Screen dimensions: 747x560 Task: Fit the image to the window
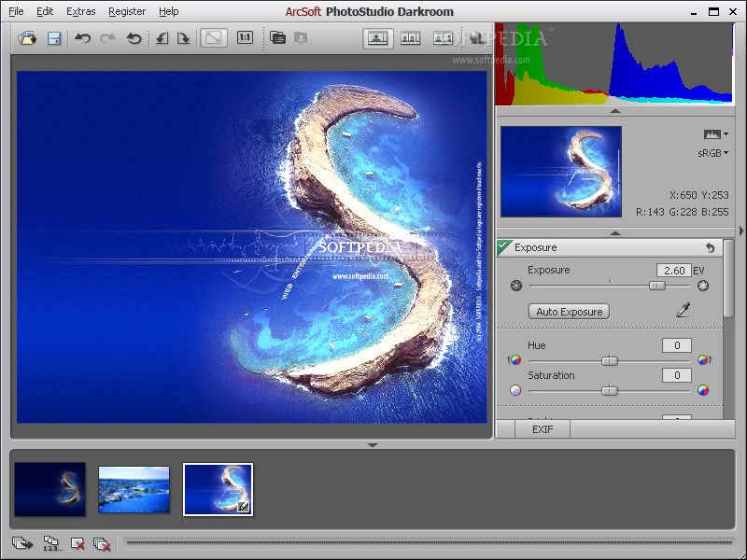click(214, 37)
